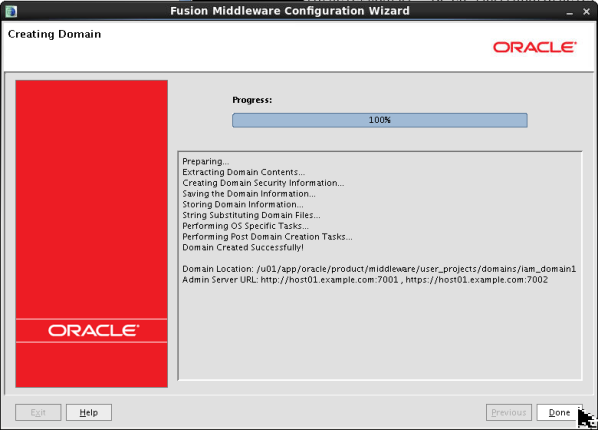Select the "Preparing..." log line
The height and width of the screenshot is (430, 598).
click(x=206, y=161)
